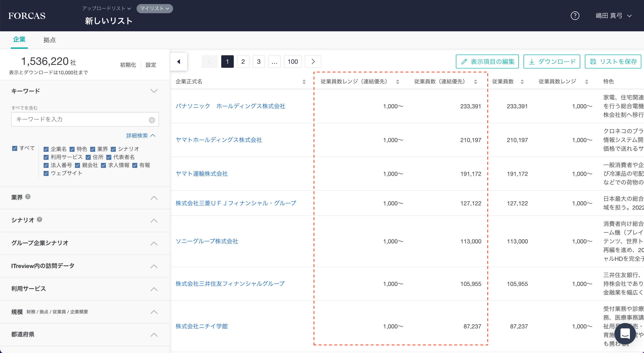The width and height of the screenshot is (644, 353).
Task: Uncheck the すべて checkbox
Action: point(15,148)
